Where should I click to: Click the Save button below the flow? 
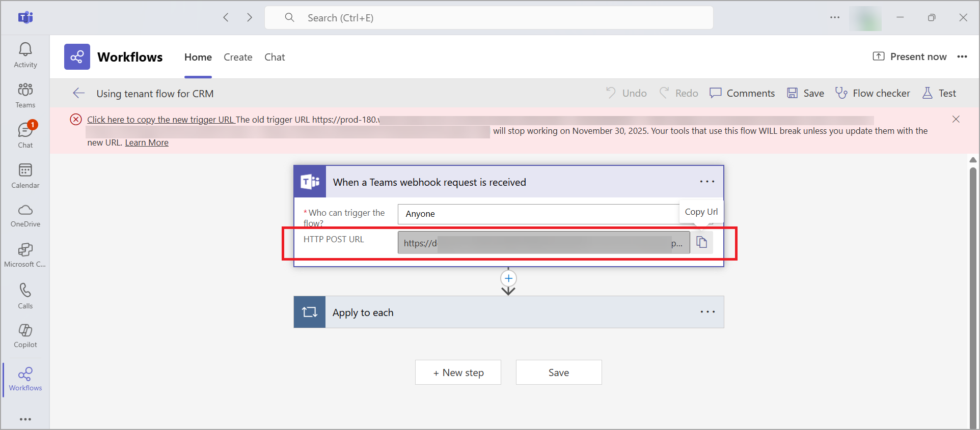coord(559,372)
